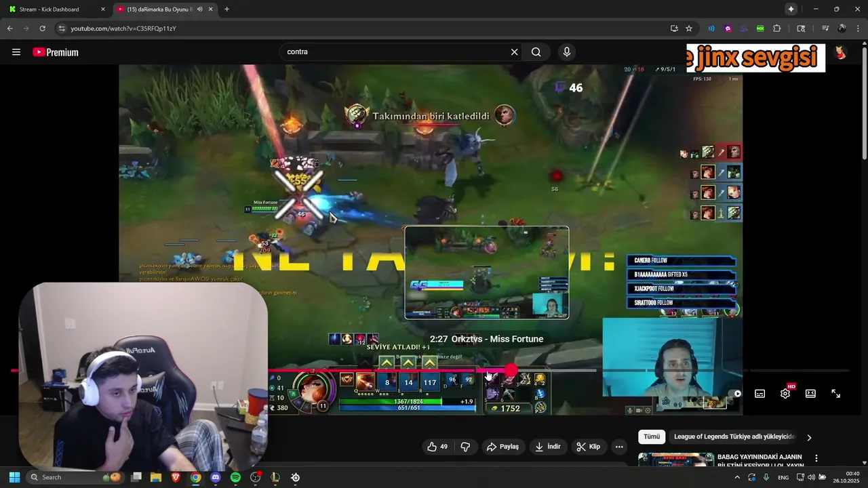Install the app from address bar icon
This screenshot has width=868, height=488.
674,28
